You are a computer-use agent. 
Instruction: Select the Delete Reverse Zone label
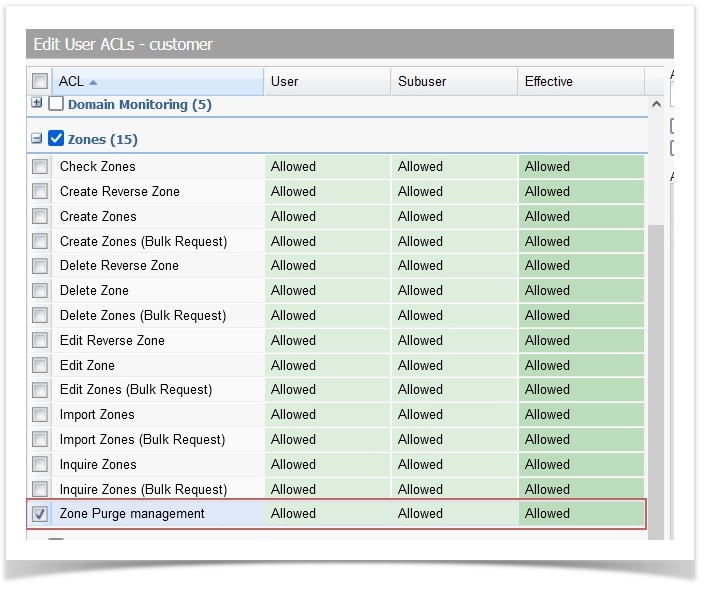click(119, 265)
